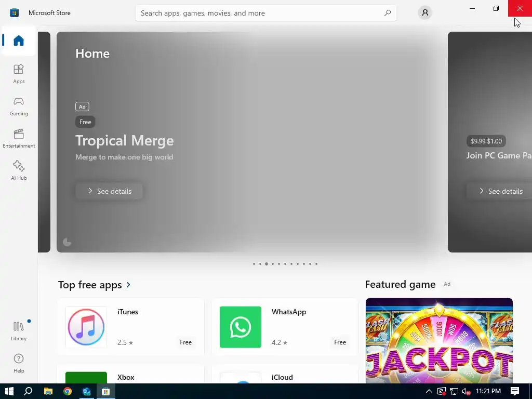Open the Library page
The image size is (532, 399).
click(x=19, y=331)
